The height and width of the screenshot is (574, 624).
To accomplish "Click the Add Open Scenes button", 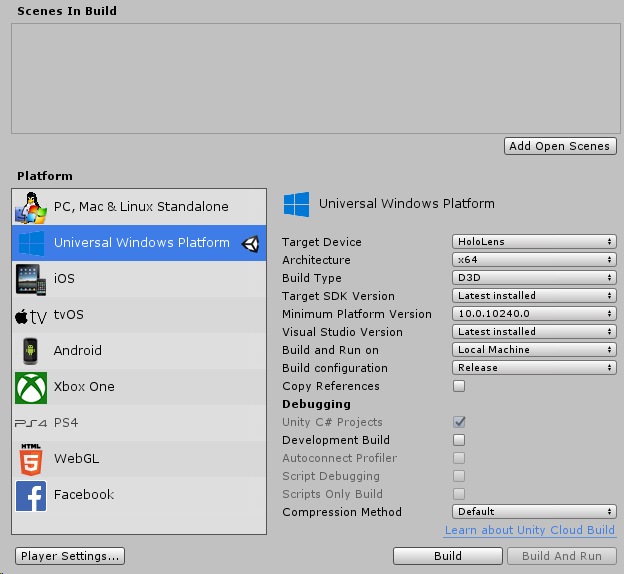I will pos(560,146).
